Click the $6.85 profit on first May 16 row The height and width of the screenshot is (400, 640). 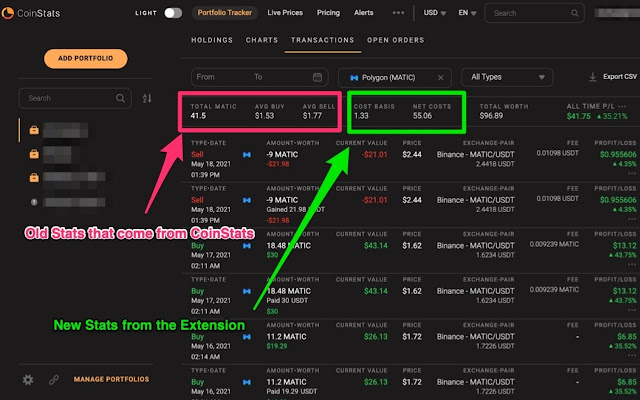click(x=627, y=337)
